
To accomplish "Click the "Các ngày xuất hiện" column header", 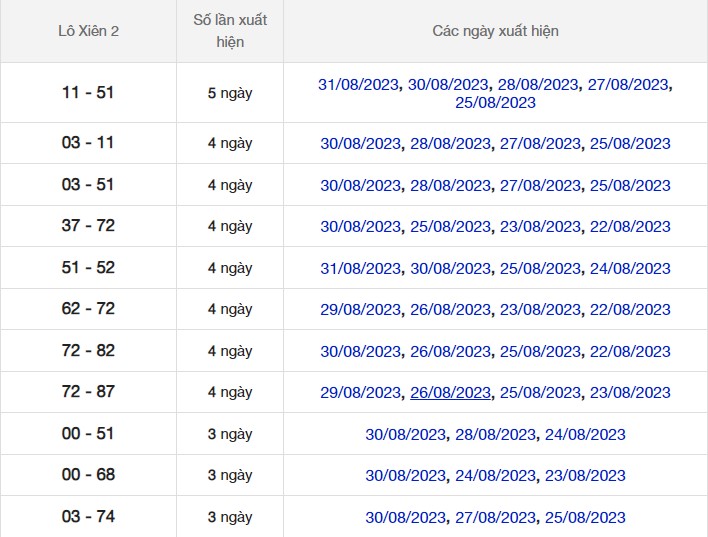I will 495,31.
